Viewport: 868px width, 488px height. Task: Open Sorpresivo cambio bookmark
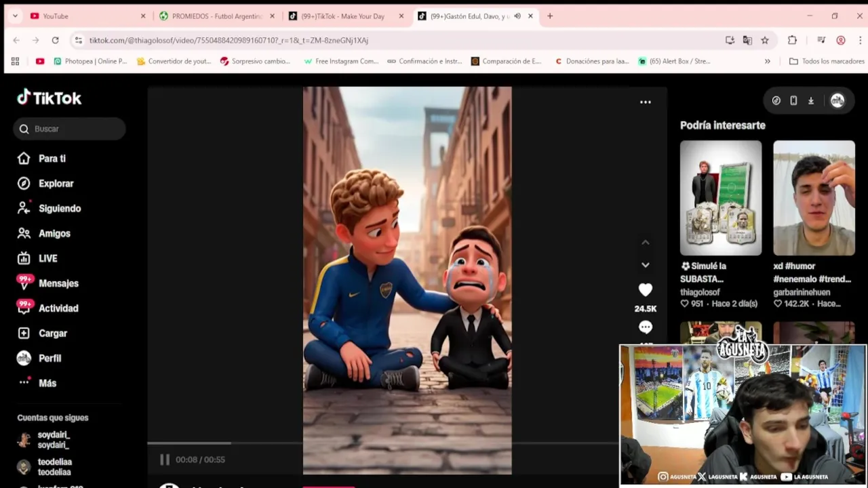coord(255,61)
